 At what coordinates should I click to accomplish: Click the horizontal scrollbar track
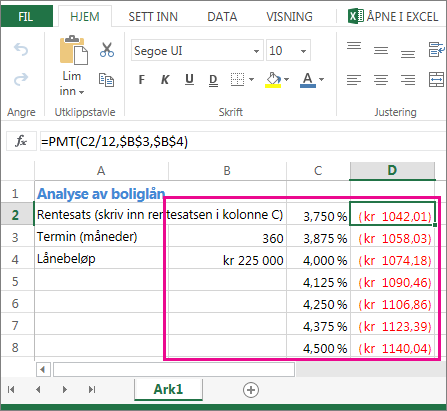174,370
